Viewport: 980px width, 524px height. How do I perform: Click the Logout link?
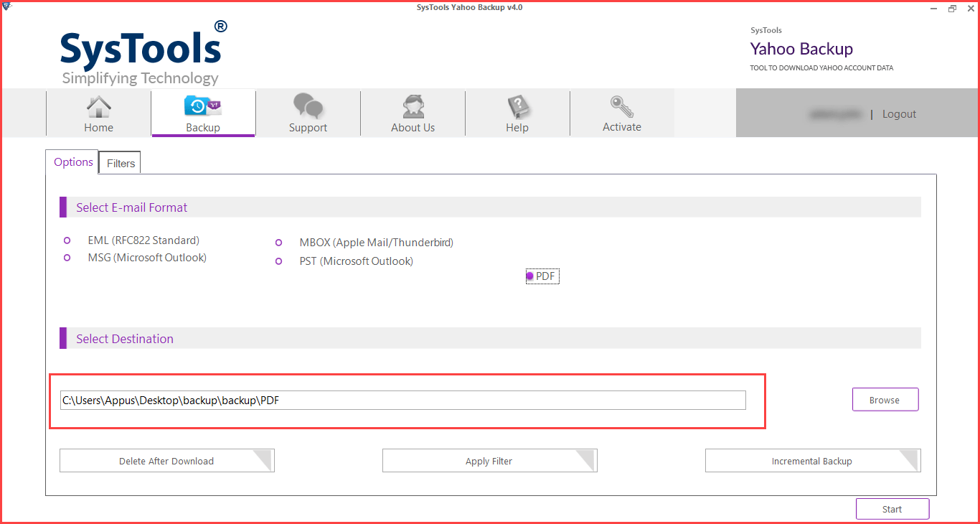click(899, 114)
